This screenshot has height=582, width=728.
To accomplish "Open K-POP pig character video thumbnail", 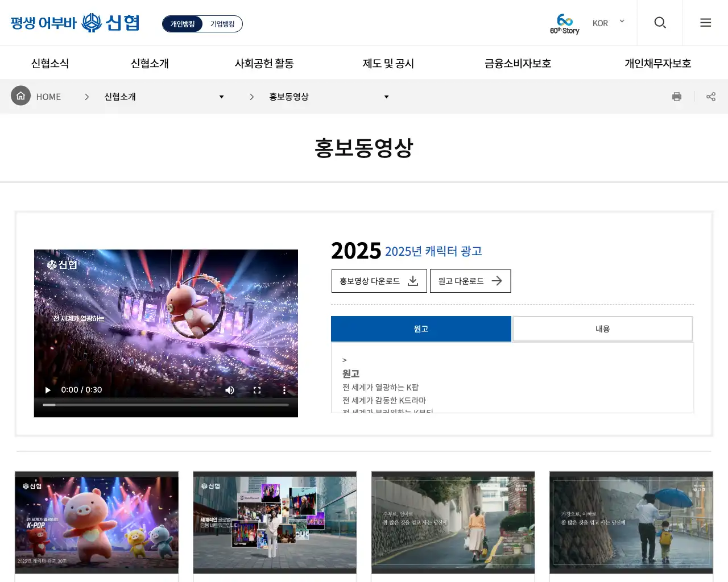I will (97, 522).
